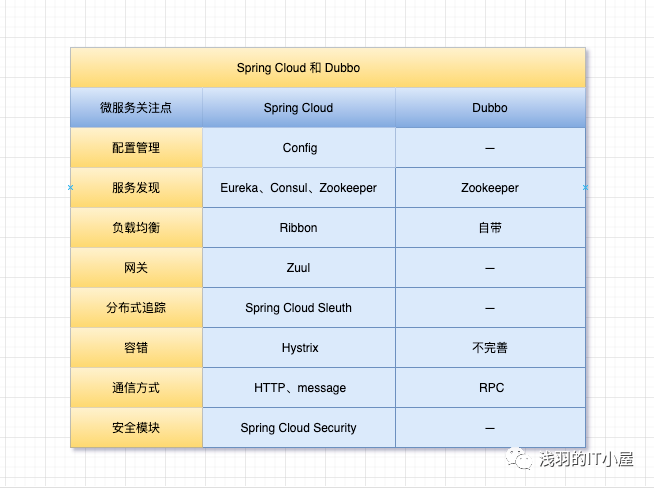Click the Dubbo dash cell in 分布式追踪 row
654x488 pixels.
coord(490,308)
